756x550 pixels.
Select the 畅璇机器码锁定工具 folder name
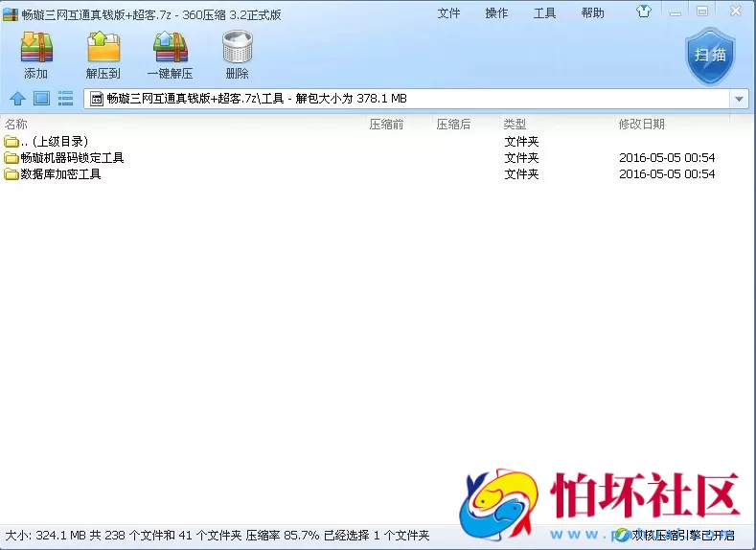tap(72, 158)
